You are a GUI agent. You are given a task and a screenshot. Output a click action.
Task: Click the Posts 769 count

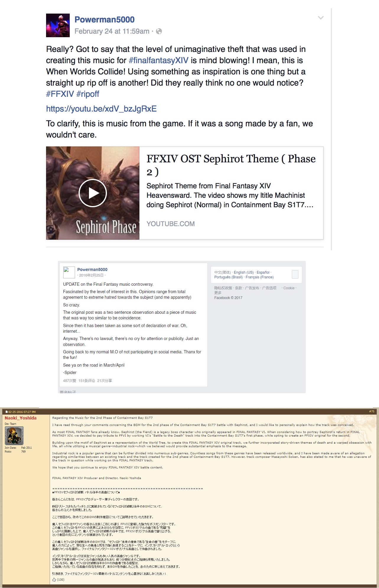[23, 452]
